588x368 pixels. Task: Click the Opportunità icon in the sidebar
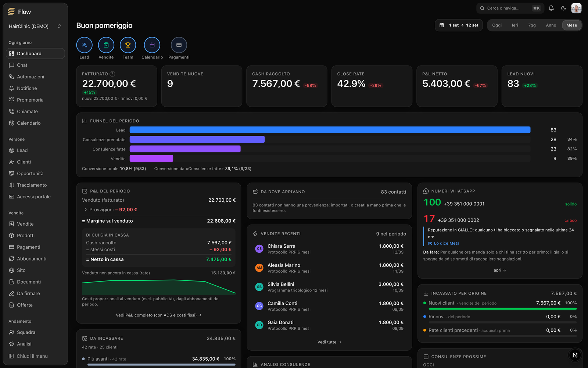point(11,173)
